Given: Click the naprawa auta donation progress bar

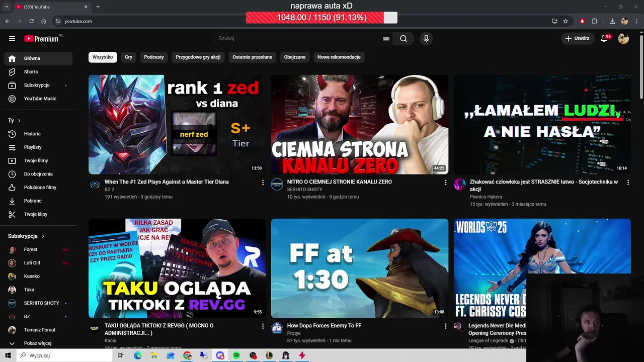Looking at the screenshot, I should tap(321, 18).
